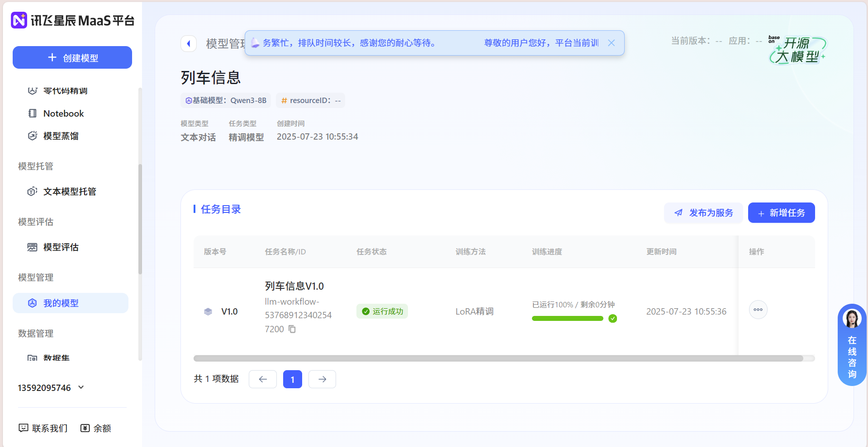
Task: Click the 发布为服务 button
Action: pos(703,212)
